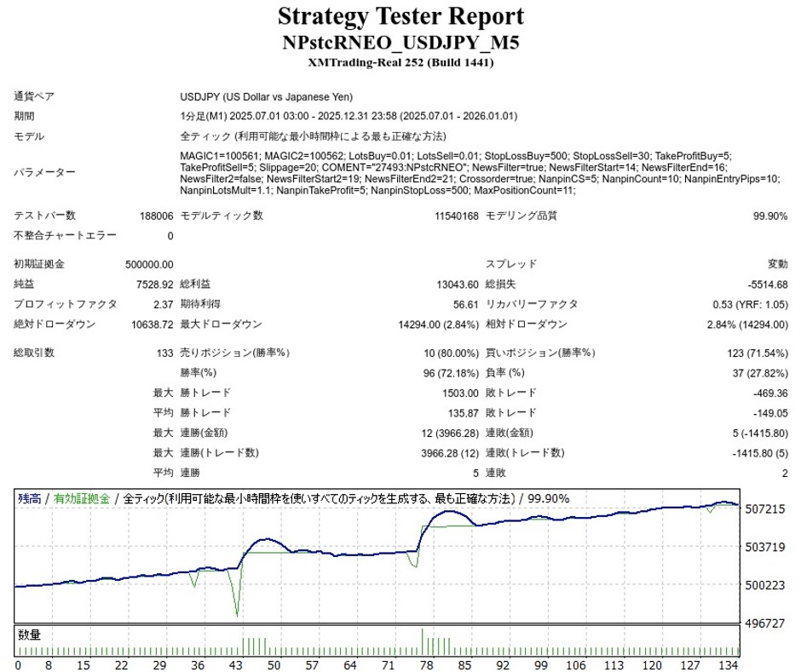The width and height of the screenshot is (801, 672).
Task: Click the 期間 date range value
Action: point(349,117)
